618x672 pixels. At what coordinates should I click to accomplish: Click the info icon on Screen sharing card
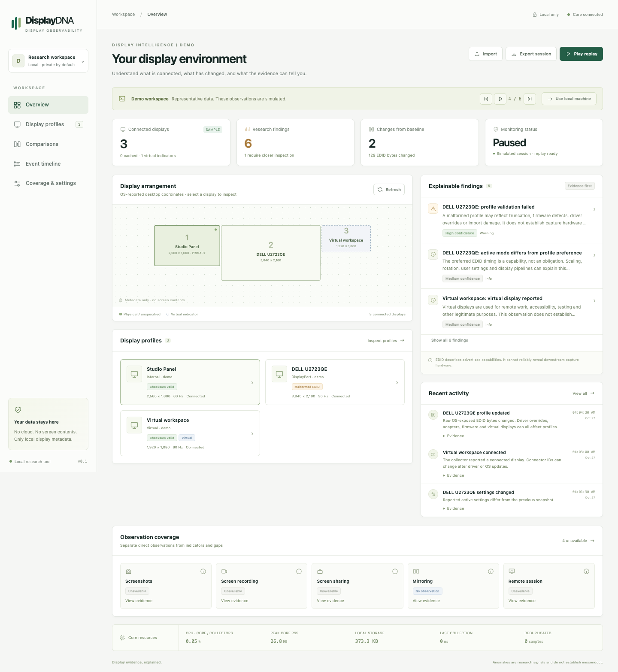point(395,571)
